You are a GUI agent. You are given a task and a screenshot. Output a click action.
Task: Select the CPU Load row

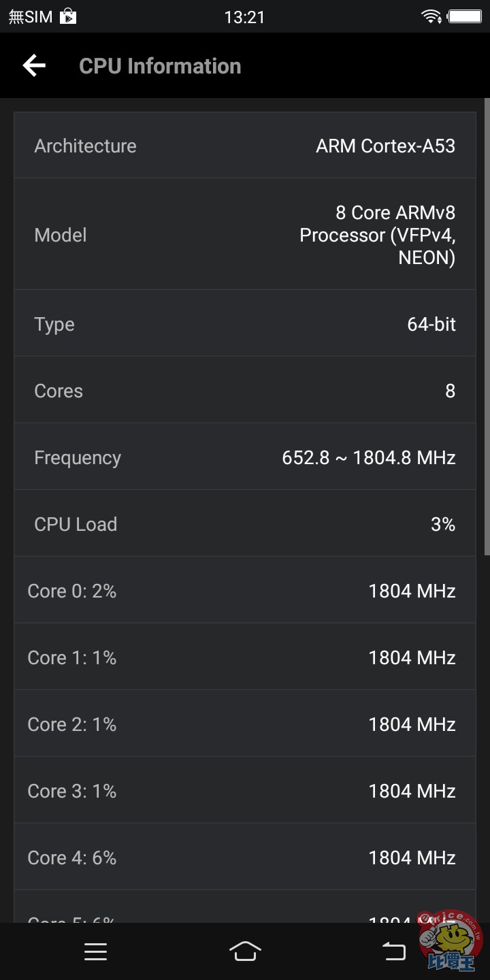(x=245, y=524)
